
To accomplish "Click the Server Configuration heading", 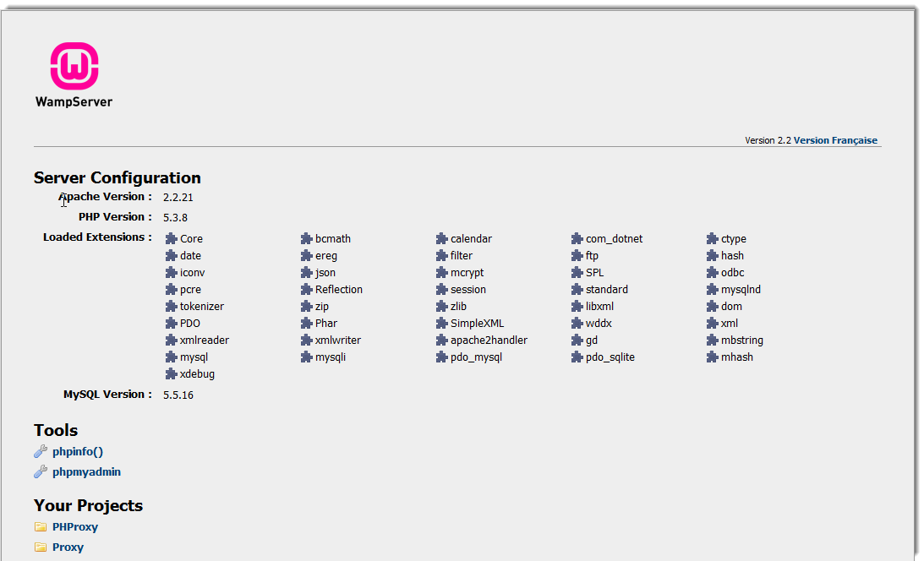I will tap(118, 177).
